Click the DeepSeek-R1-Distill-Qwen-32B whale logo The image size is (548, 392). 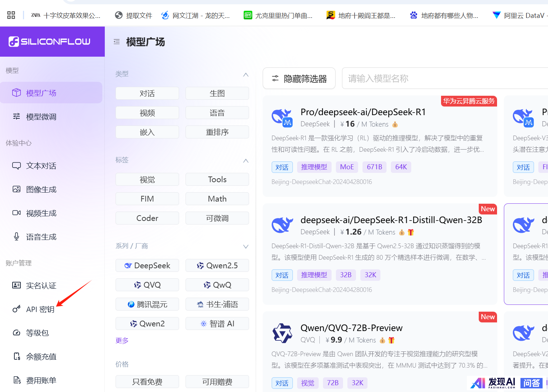pos(282,225)
